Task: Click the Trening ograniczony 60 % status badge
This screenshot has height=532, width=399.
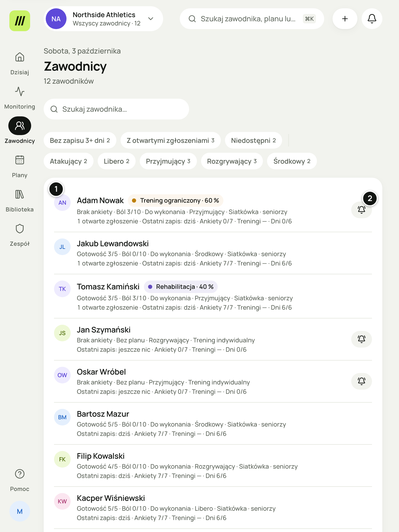Action: tap(176, 201)
